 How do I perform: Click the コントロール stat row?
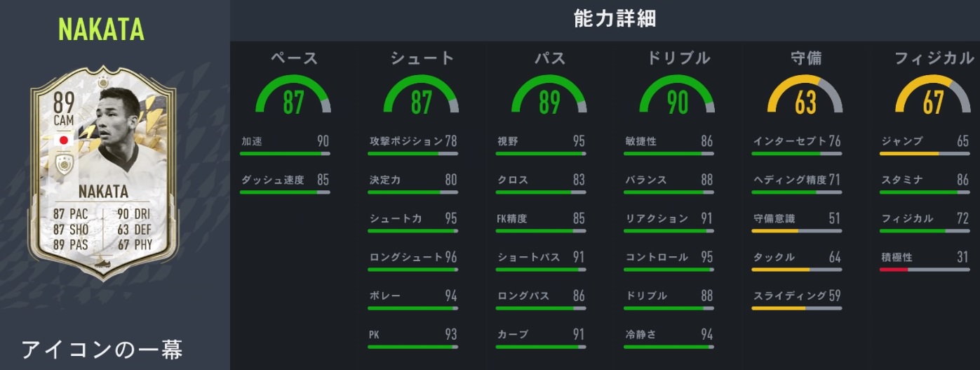(669, 258)
